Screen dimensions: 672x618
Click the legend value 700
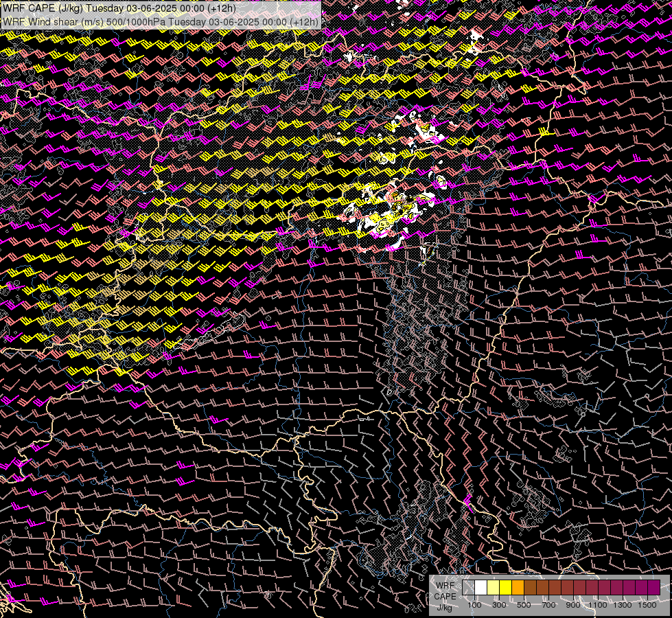(548, 605)
